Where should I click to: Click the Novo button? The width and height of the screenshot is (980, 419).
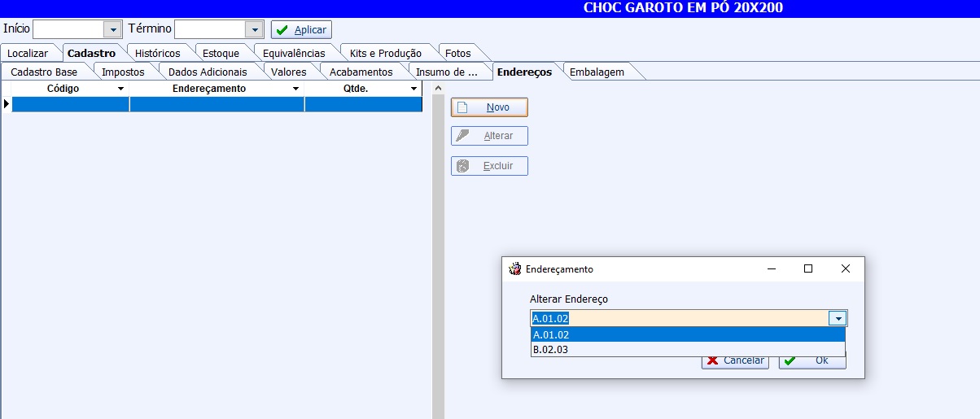coord(489,107)
